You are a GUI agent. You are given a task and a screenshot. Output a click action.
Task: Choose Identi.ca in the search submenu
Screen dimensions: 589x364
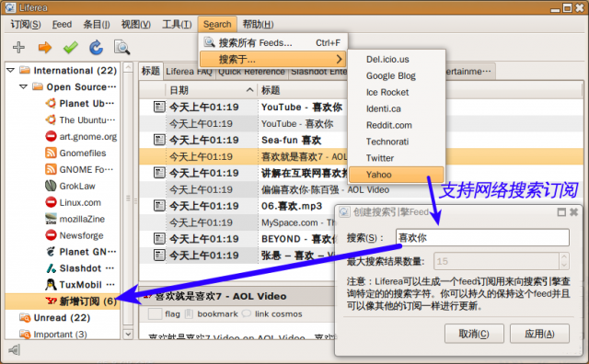tap(397, 108)
